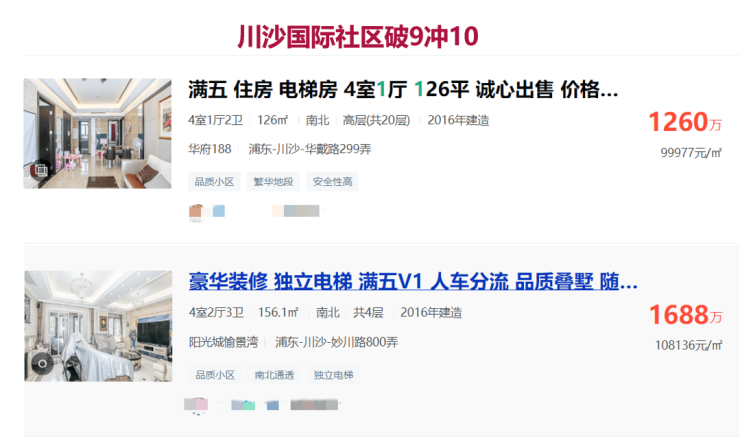This screenshot has height=437, width=740.
Task: Open the 浦东-川沙-妙川路800弄 address
Action: coord(336,342)
